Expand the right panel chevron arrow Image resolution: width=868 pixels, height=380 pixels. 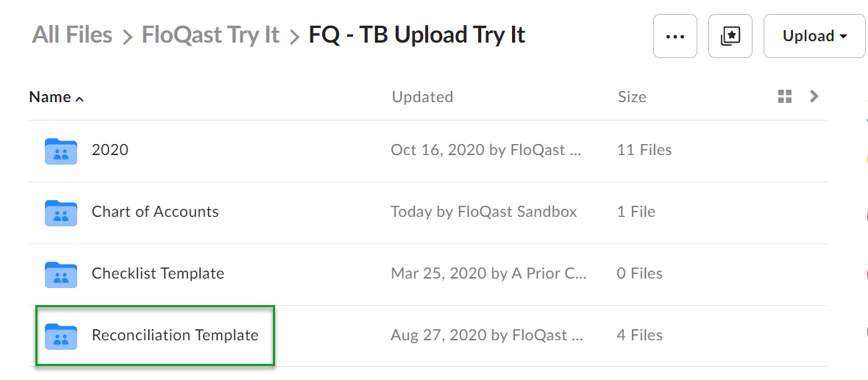click(814, 97)
